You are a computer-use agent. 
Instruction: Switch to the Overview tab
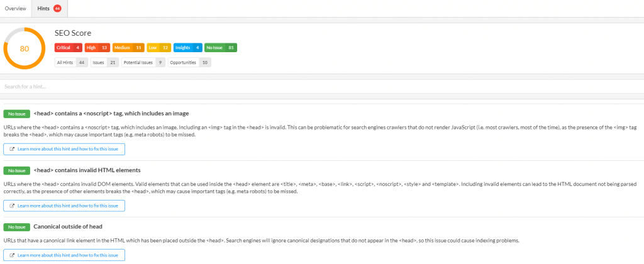16,8
